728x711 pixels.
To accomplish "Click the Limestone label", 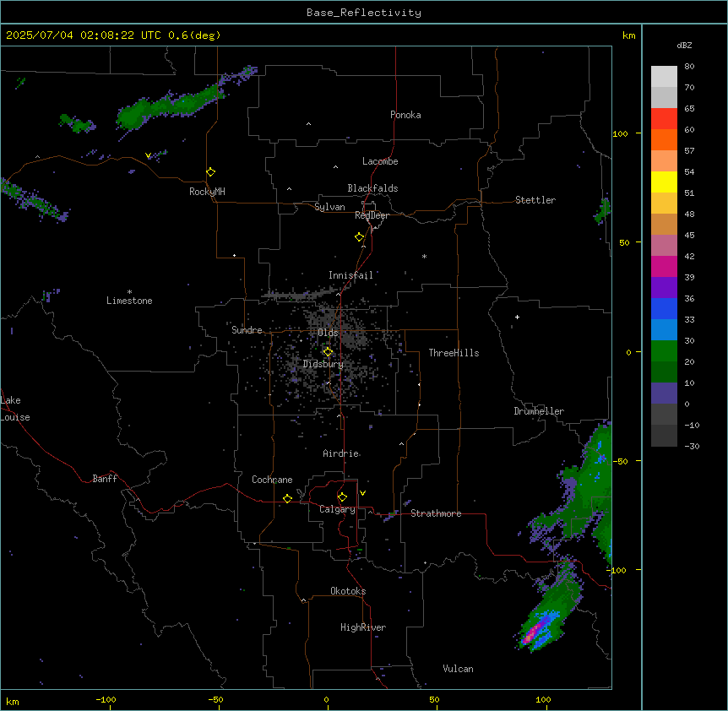I will click(129, 301).
